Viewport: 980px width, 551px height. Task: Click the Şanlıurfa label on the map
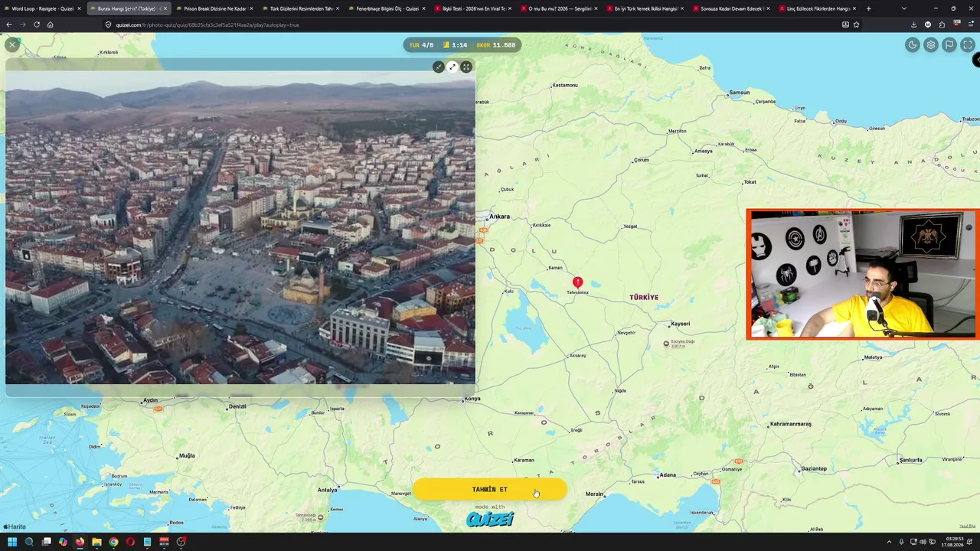[910, 460]
